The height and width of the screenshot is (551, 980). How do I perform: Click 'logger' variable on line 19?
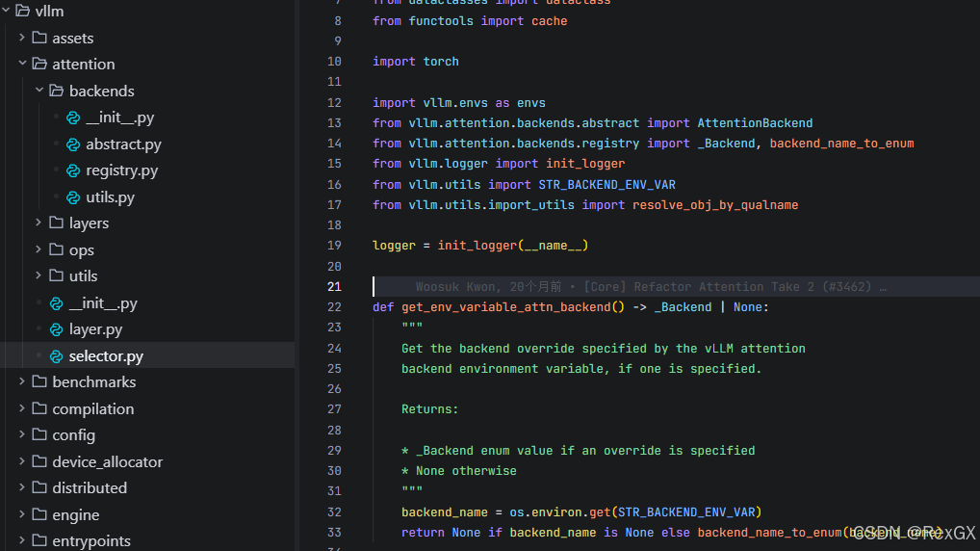coord(394,246)
